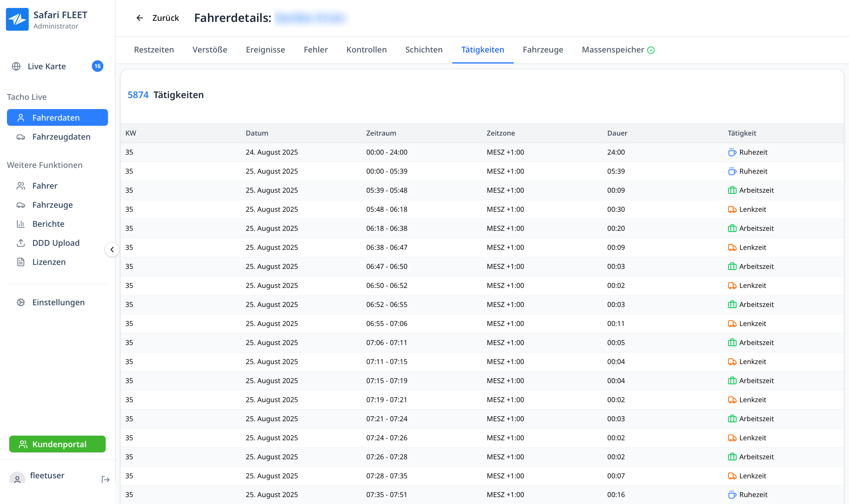Open the Verstöße tab
The height and width of the screenshot is (504, 849).
tap(210, 50)
